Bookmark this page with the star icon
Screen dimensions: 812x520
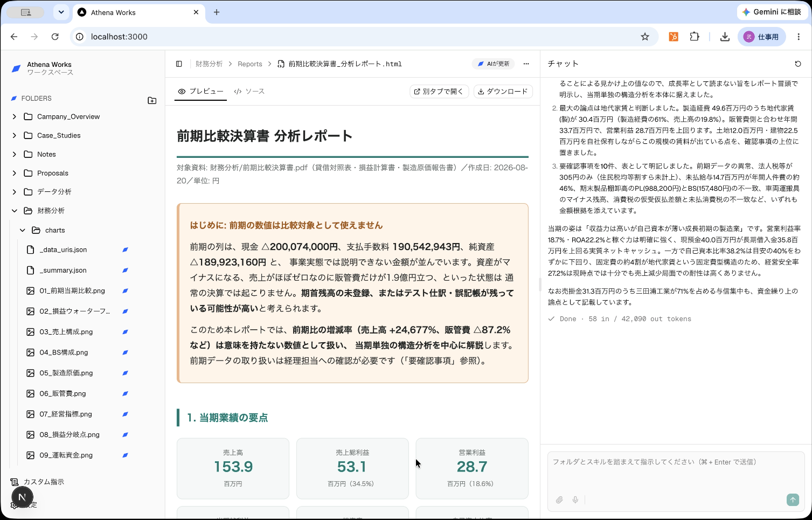pos(645,37)
